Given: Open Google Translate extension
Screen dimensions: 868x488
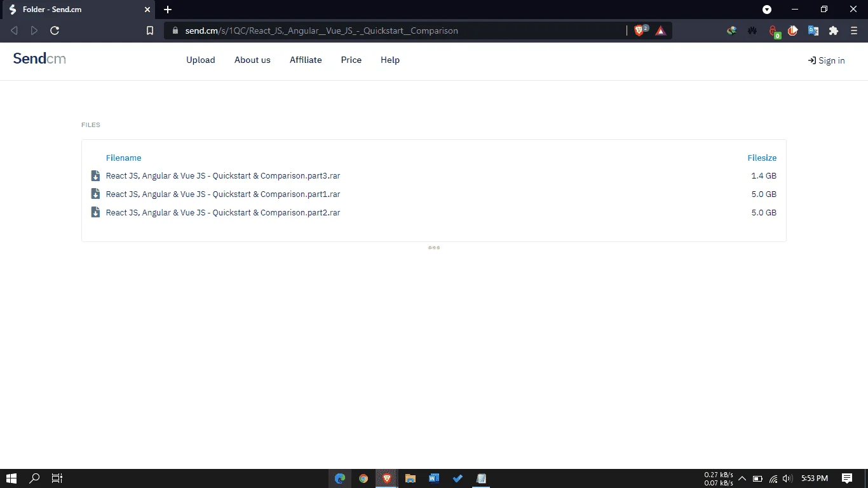Looking at the screenshot, I should click(813, 30).
